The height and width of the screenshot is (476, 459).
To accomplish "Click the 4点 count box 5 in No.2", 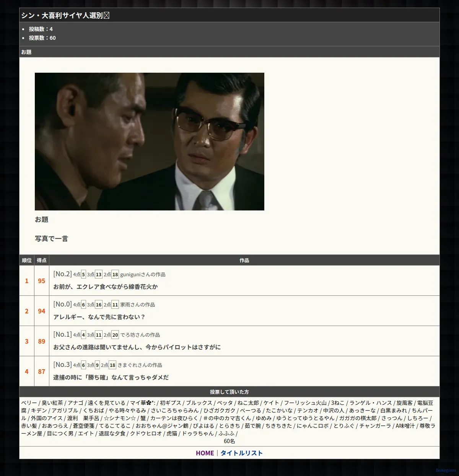I will coord(83,274).
